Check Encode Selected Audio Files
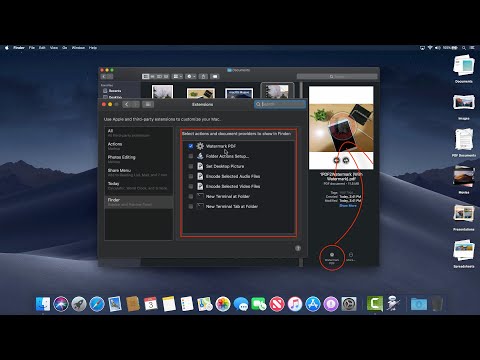480x360 pixels. (x=191, y=176)
